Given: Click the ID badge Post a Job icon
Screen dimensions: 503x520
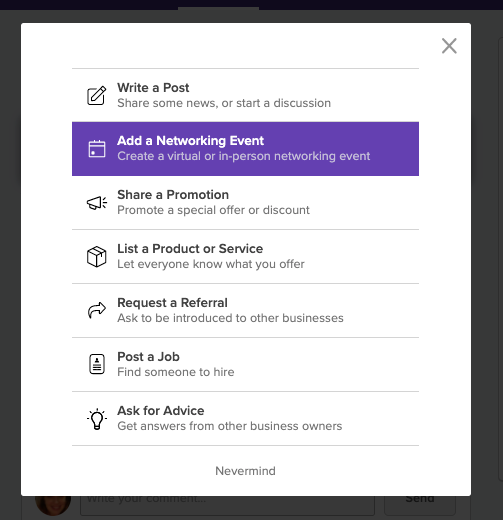Looking at the screenshot, I should click(x=97, y=364).
